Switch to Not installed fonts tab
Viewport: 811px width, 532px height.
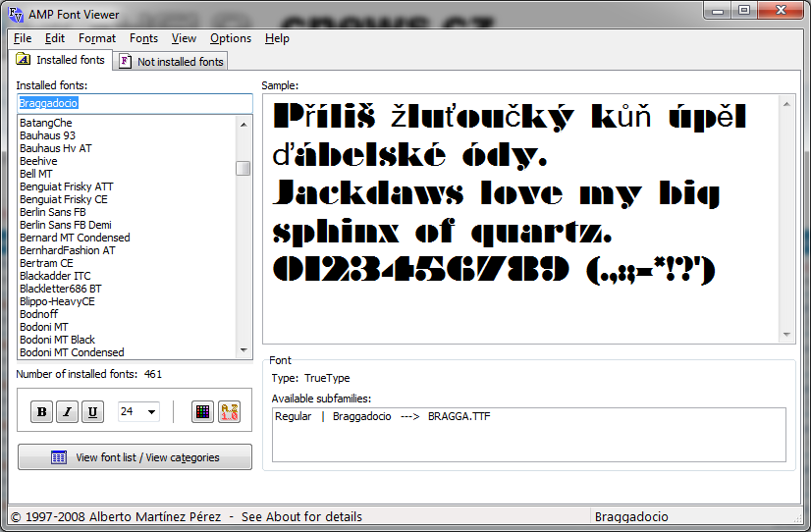(x=171, y=62)
